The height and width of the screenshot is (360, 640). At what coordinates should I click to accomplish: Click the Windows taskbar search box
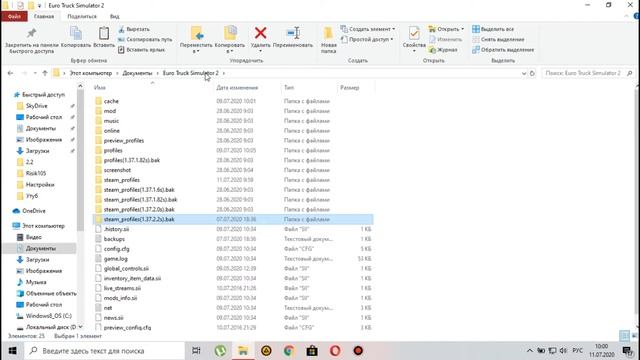(104, 351)
